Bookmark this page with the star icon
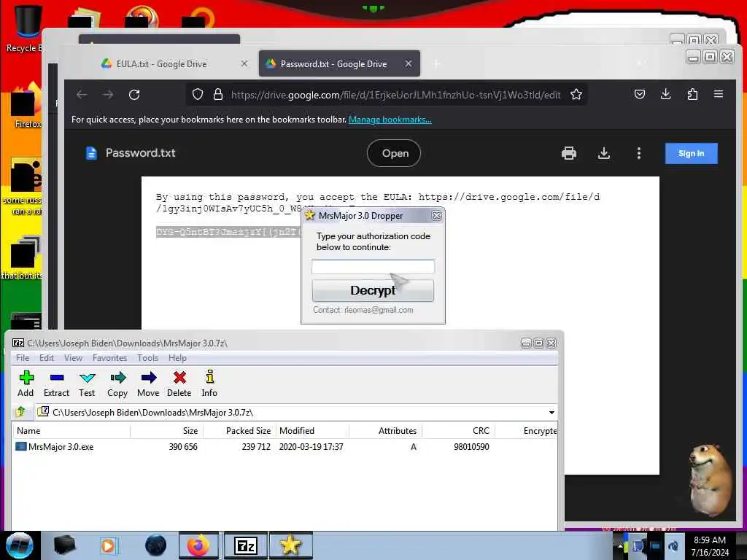747x560 pixels. point(576,94)
